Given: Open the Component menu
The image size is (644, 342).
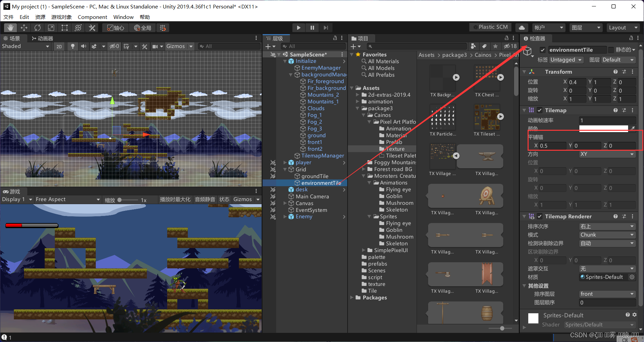Looking at the screenshot, I should coord(92,17).
